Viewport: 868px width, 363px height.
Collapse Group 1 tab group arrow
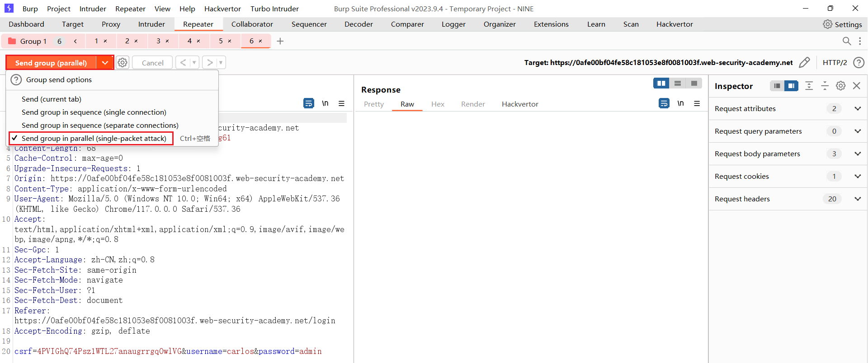tap(75, 41)
